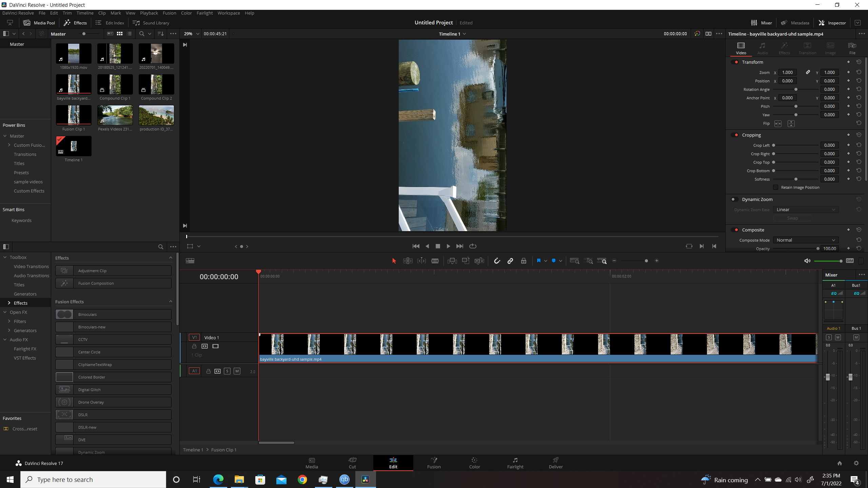Toggle the Inspector panel

pyautogui.click(x=832, y=23)
